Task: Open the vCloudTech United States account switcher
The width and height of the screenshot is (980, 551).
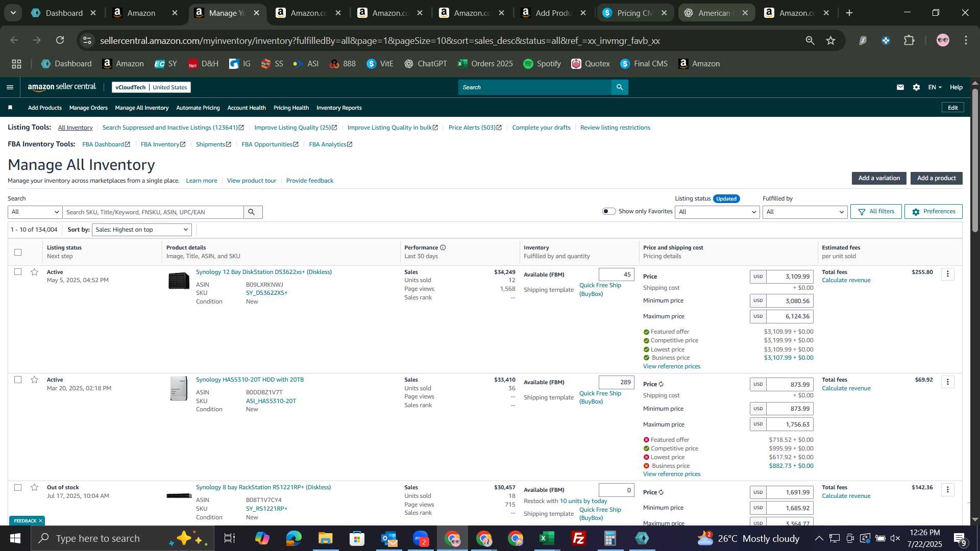Action: [x=151, y=87]
